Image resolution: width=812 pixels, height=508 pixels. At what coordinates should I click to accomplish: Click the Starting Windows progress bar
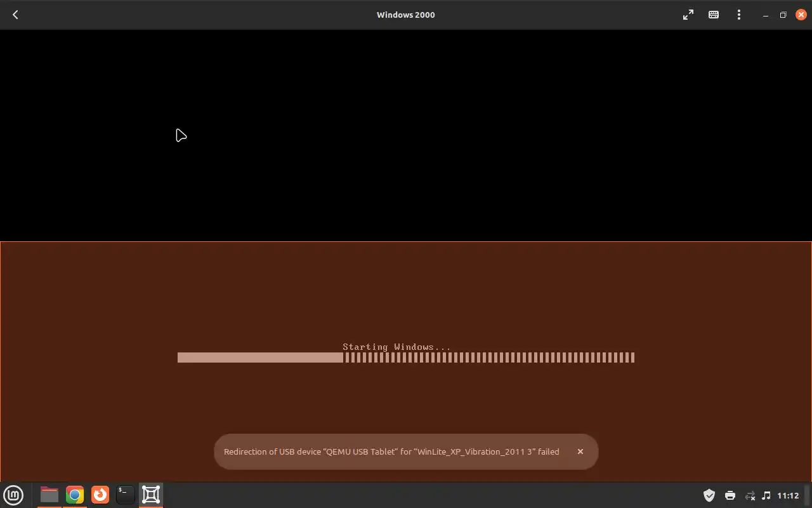coord(406,358)
